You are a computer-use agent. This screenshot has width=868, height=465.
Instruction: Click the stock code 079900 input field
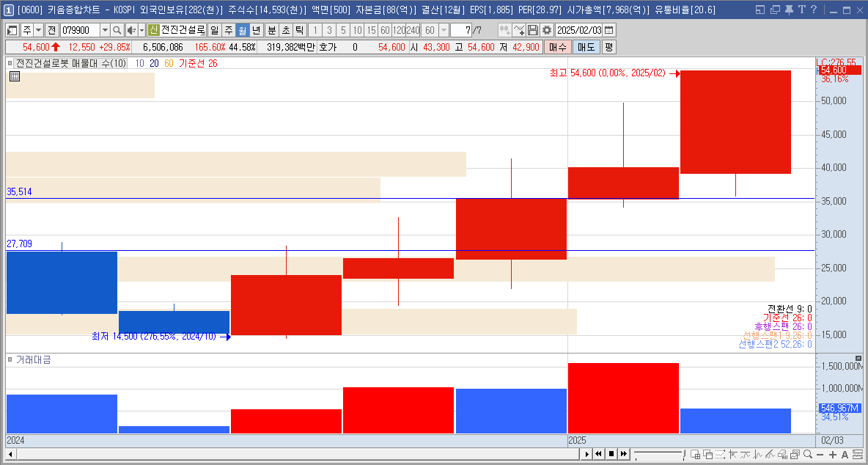point(80,31)
